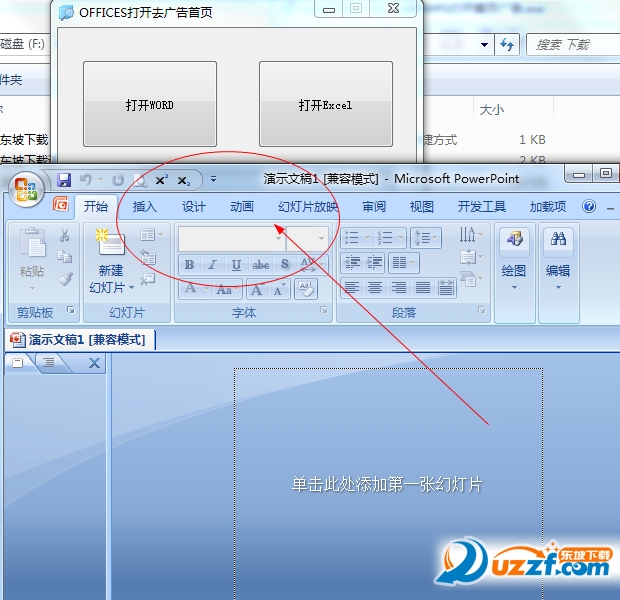This screenshot has width=620, height=600.
Task: Open the Paragraph dialog launcher
Action: point(482,310)
